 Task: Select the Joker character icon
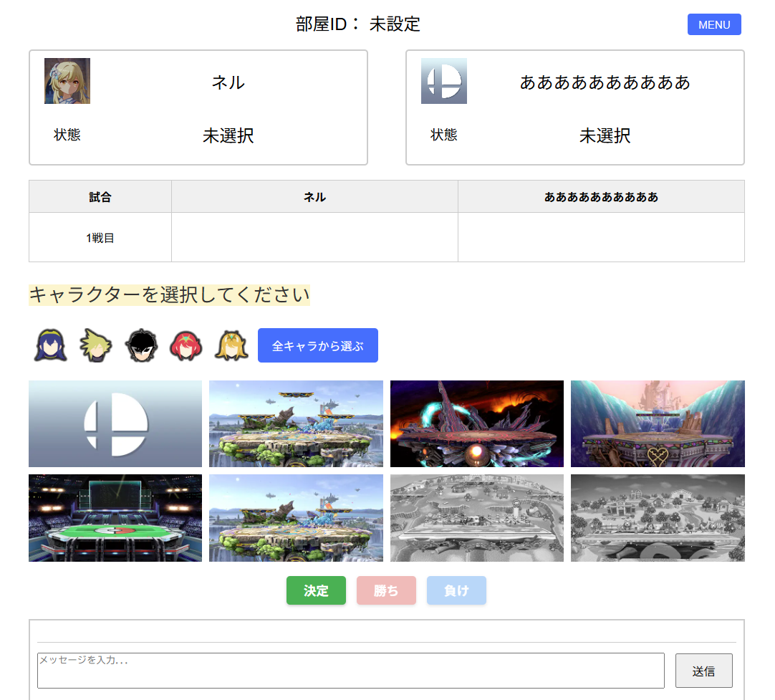click(141, 345)
